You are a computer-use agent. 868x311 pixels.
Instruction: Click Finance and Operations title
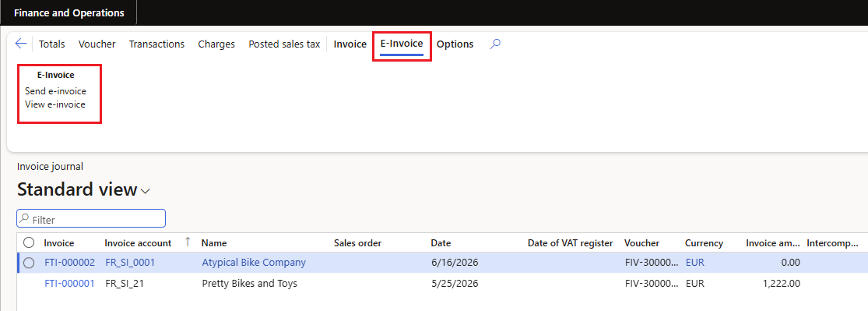click(x=69, y=12)
